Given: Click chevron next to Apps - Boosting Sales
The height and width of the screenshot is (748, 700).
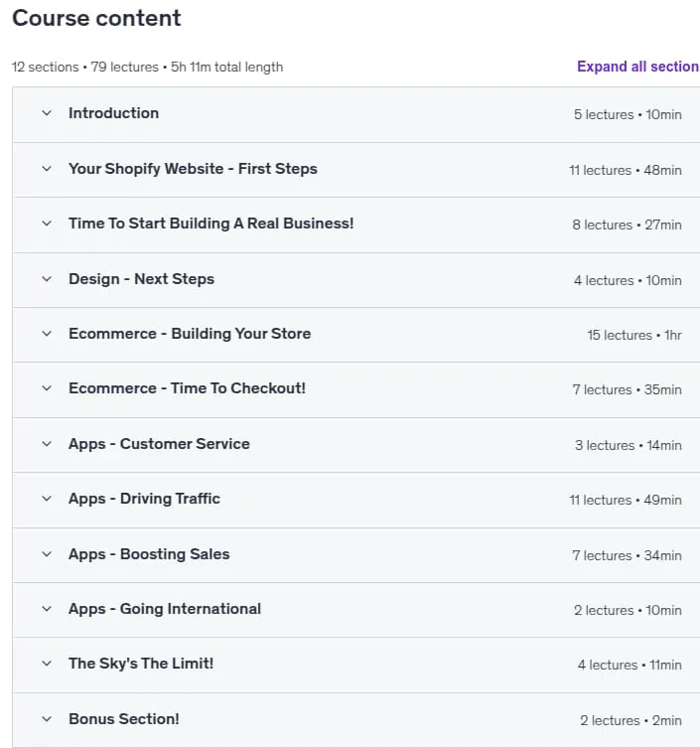Looking at the screenshot, I should (x=47, y=554).
